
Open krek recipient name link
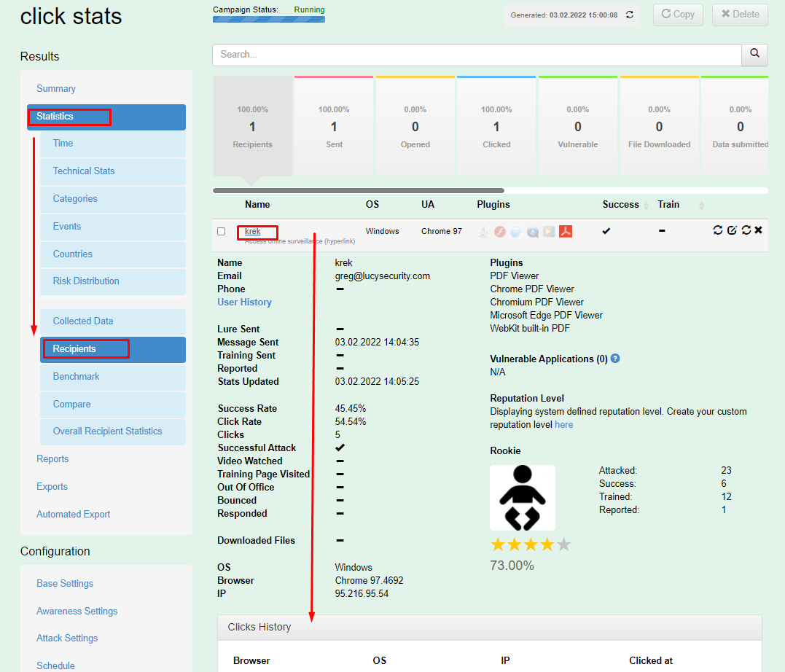[x=252, y=231]
